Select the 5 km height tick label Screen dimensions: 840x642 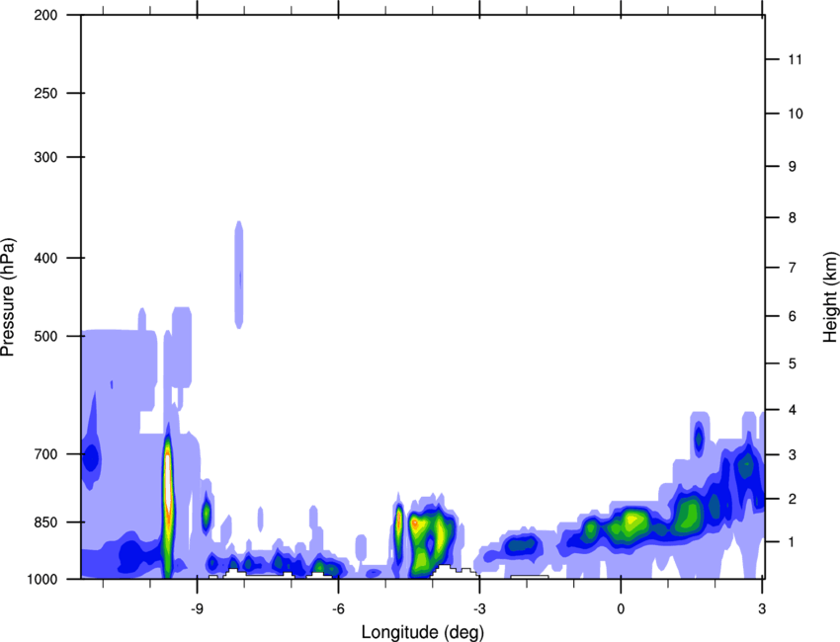click(793, 363)
